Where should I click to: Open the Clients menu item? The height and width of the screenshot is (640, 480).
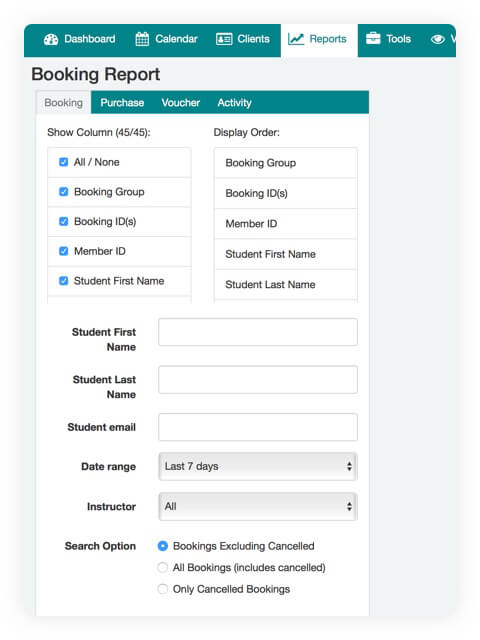click(x=243, y=39)
